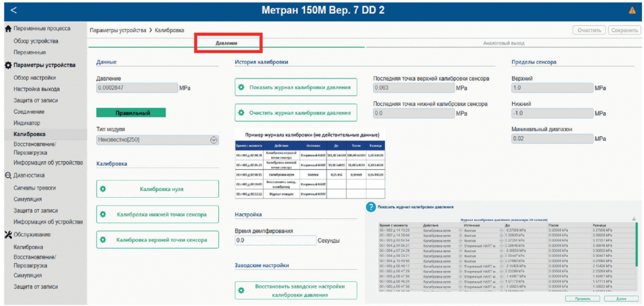Open Защита от записи under Параметры устройства
Screen dimensions: 644x306
pyautogui.click(x=36, y=100)
